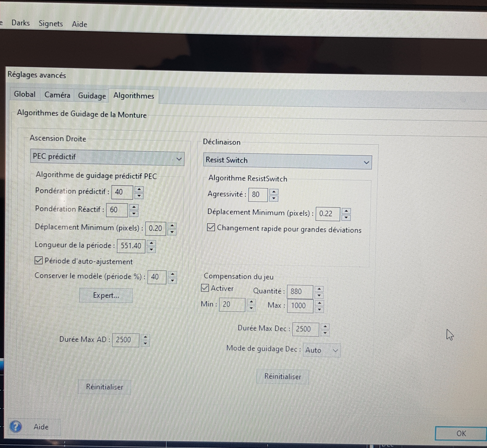Image resolution: width=487 pixels, height=448 pixels.
Task: Increase Durée Max AD spinner value
Action: click(145, 337)
